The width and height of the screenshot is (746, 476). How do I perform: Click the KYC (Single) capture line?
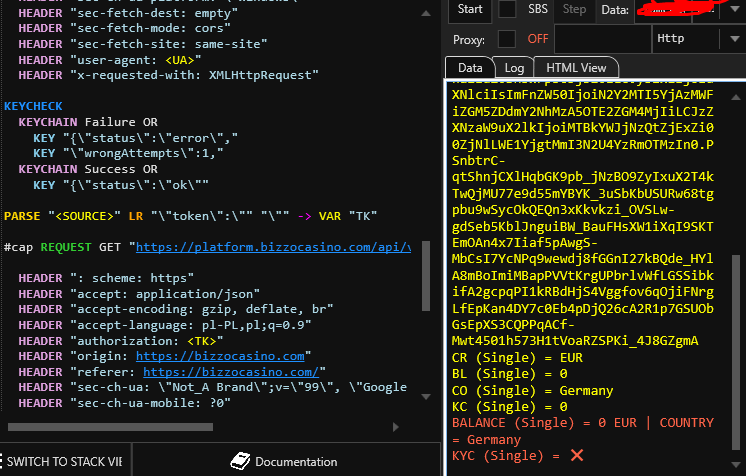[518, 456]
